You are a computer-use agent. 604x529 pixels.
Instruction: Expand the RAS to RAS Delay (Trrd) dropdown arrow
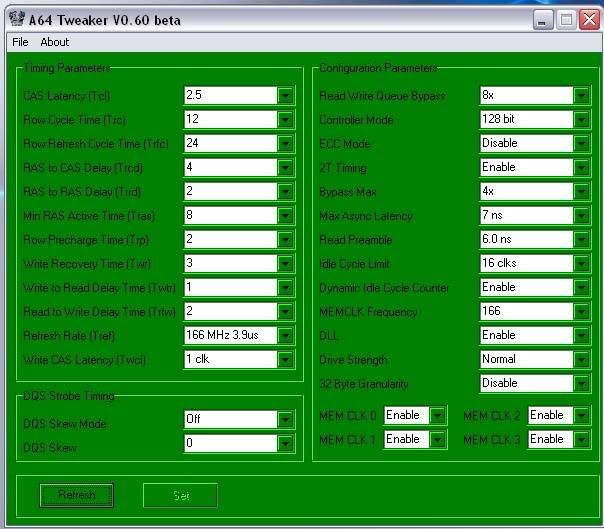pyautogui.click(x=285, y=191)
